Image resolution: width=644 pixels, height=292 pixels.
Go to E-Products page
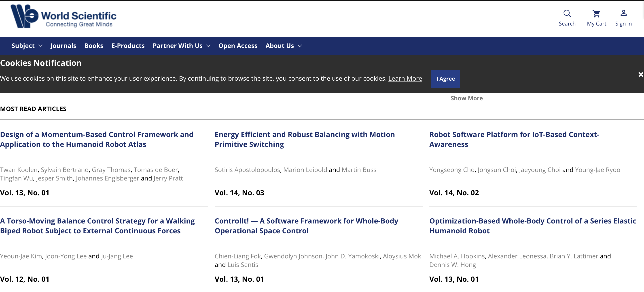[128, 46]
